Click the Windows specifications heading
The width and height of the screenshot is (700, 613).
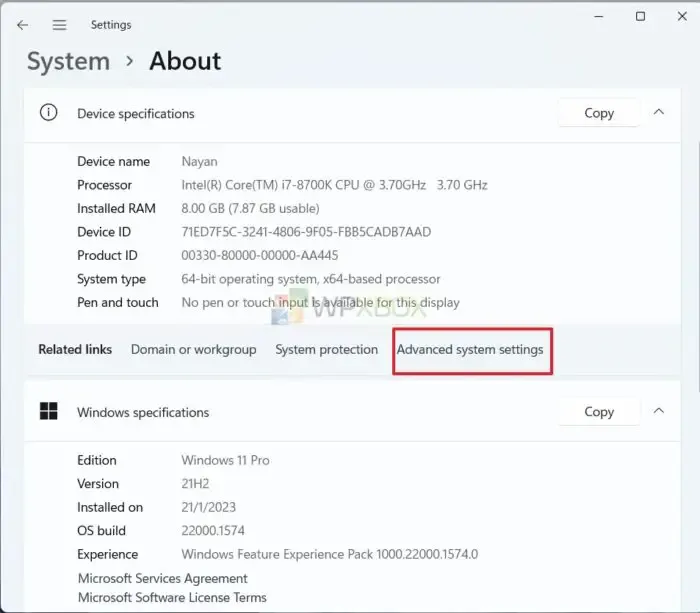(143, 413)
